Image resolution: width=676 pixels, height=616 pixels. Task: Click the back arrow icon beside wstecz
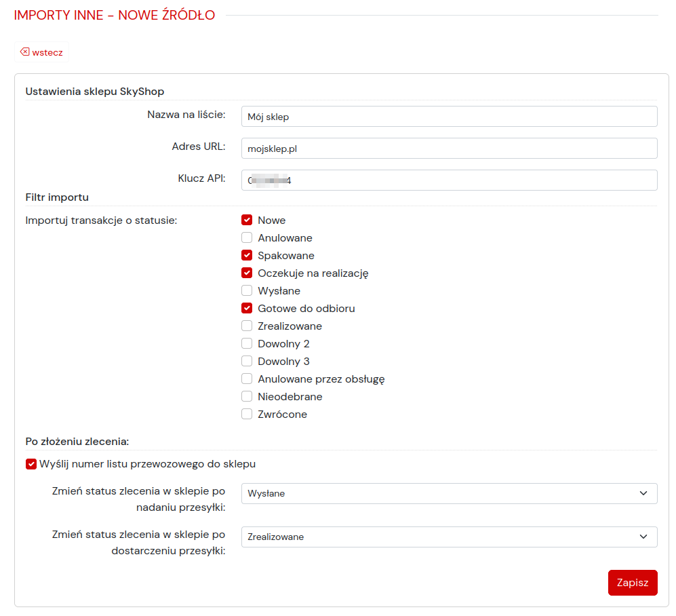coord(25,52)
